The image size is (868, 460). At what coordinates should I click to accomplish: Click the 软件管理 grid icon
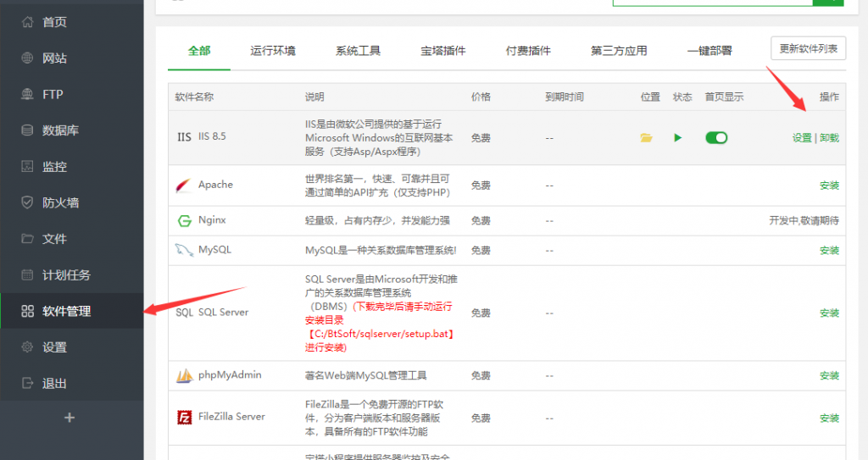27,311
